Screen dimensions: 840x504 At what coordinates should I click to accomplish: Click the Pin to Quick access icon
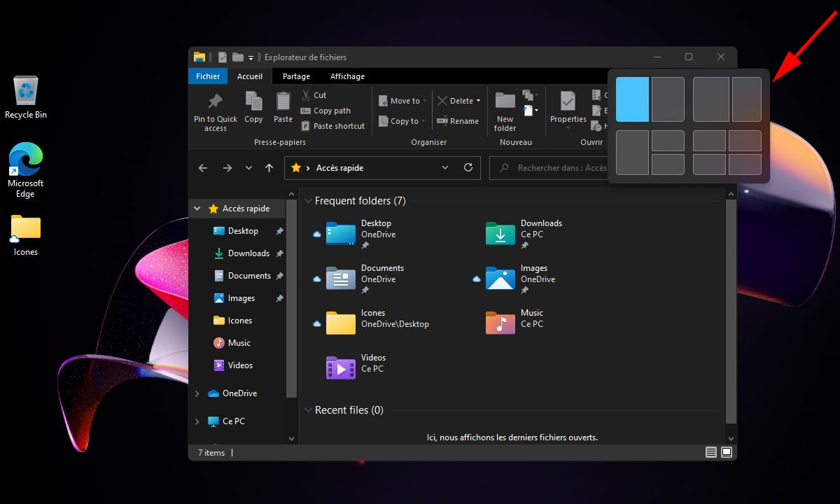[x=215, y=102]
